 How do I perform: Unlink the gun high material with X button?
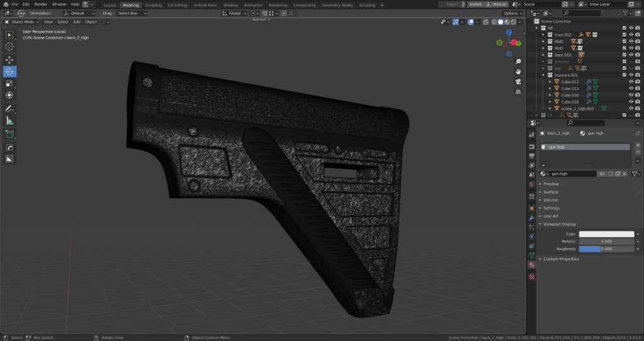point(625,174)
